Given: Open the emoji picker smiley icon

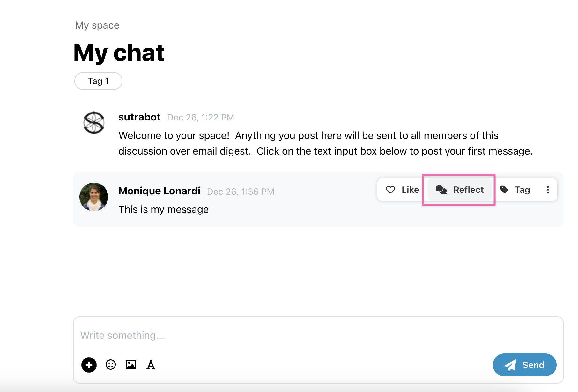Looking at the screenshot, I should click(x=111, y=365).
